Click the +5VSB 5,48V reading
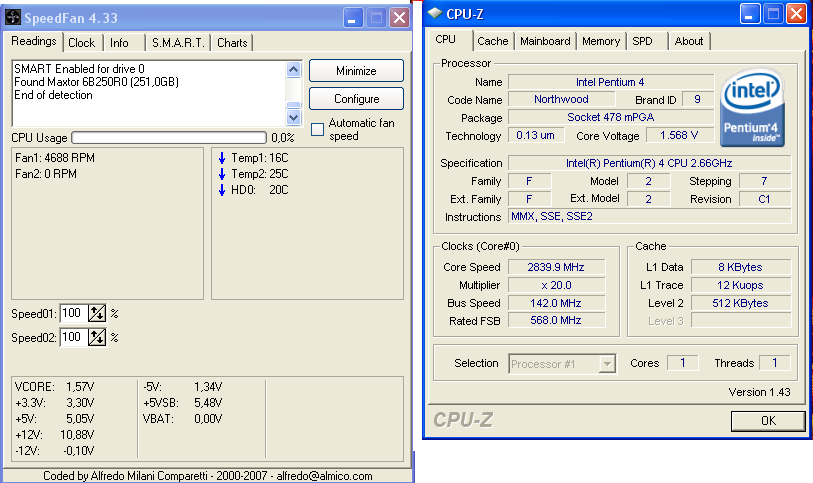 (x=183, y=403)
